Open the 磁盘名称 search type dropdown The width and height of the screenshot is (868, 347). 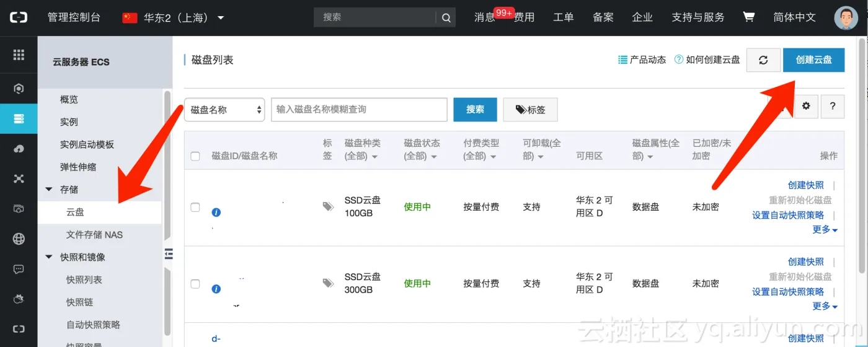coord(224,110)
